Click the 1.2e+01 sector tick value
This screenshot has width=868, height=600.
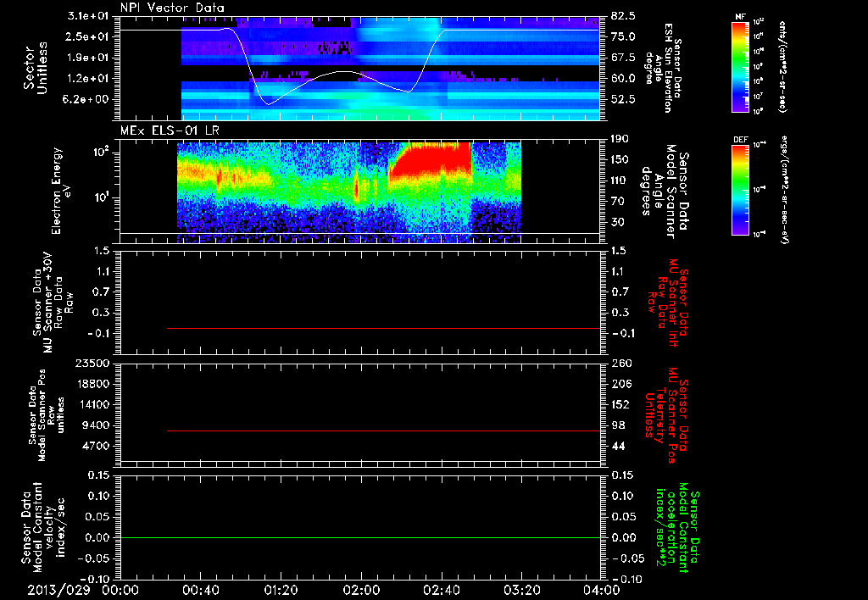click(89, 79)
